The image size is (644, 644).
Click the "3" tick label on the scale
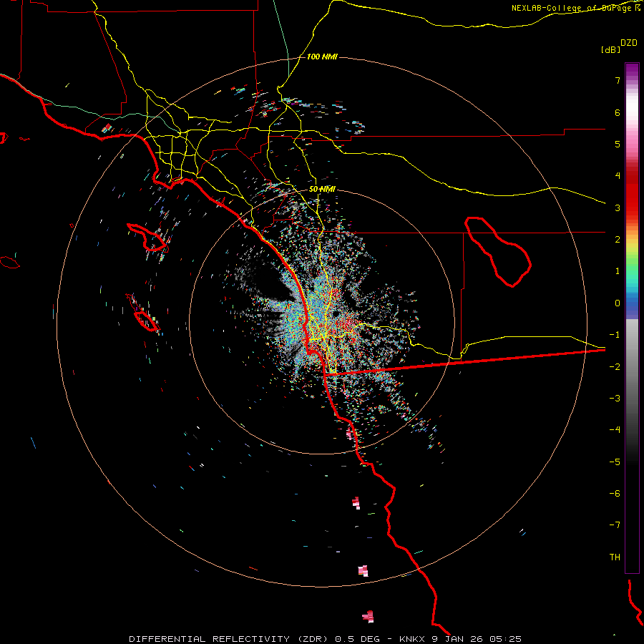(618, 208)
